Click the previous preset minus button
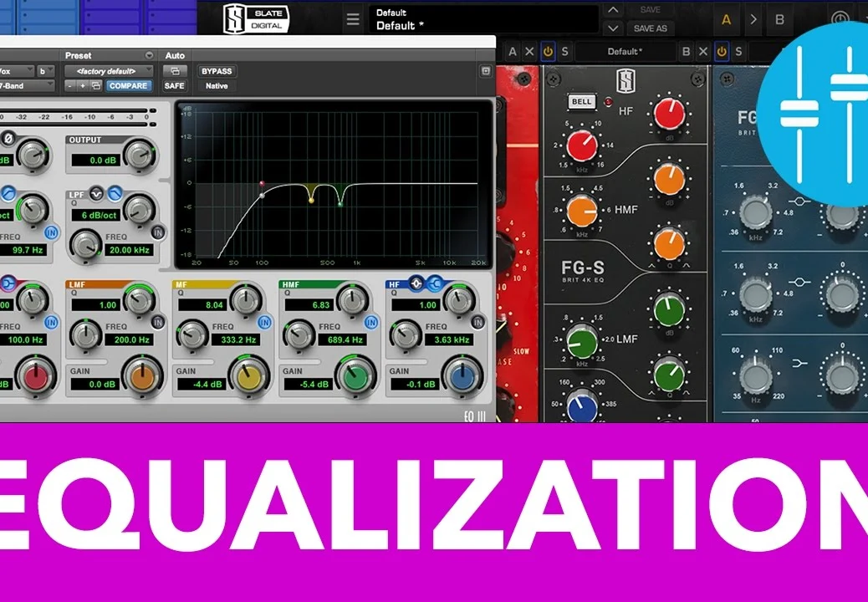The image size is (868, 602). (x=69, y=86)
